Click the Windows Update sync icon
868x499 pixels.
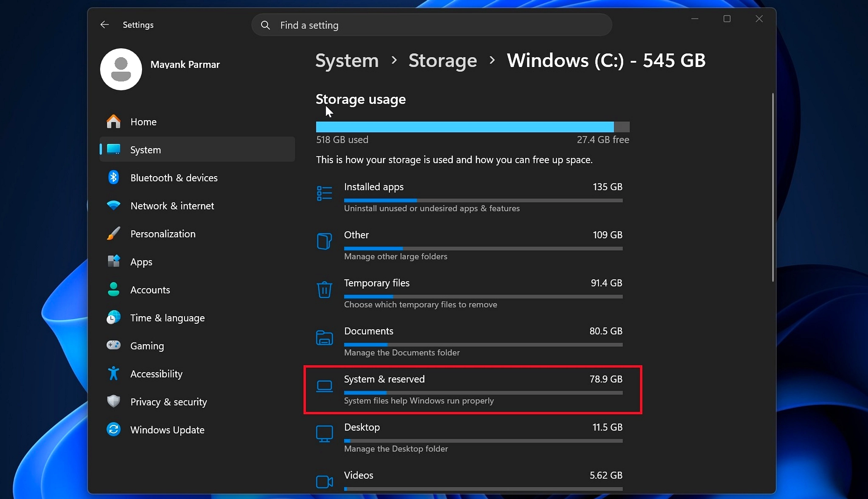pyautogui.click(x=113, y=429)
